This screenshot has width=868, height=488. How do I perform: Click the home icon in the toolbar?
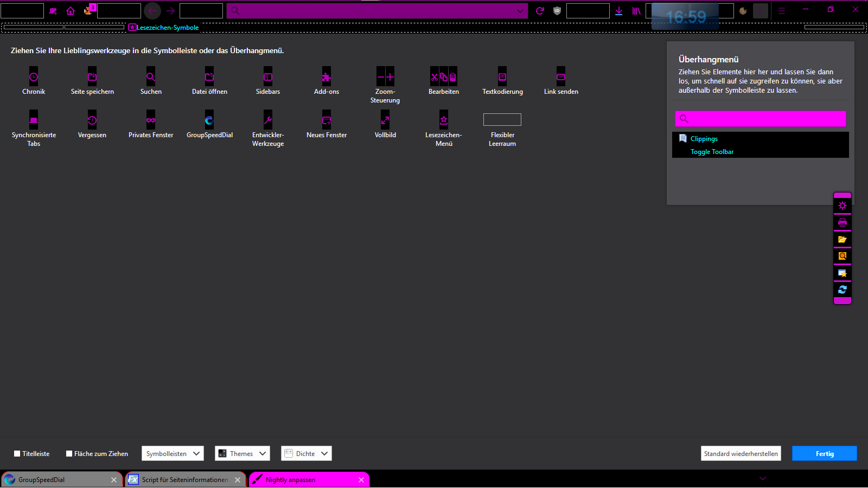pyautogui.click(x=71, y=11)
